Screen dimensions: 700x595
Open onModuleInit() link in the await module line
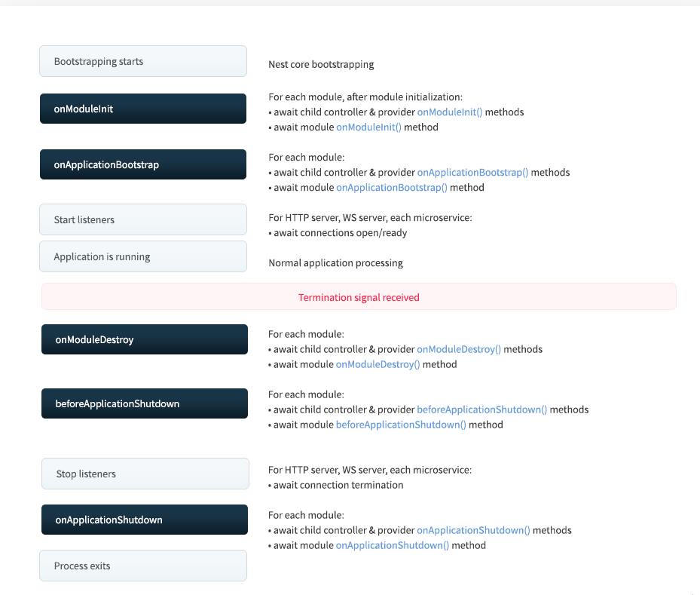368,127
